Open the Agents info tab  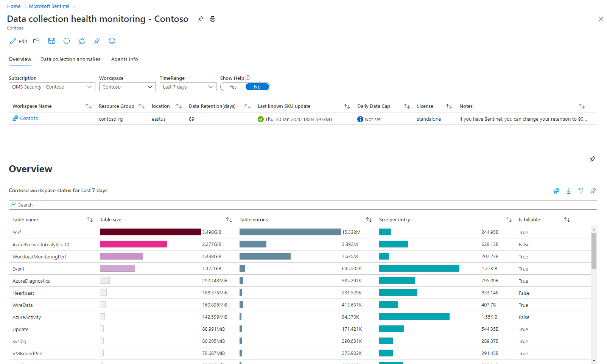click(x=125, y=59)
